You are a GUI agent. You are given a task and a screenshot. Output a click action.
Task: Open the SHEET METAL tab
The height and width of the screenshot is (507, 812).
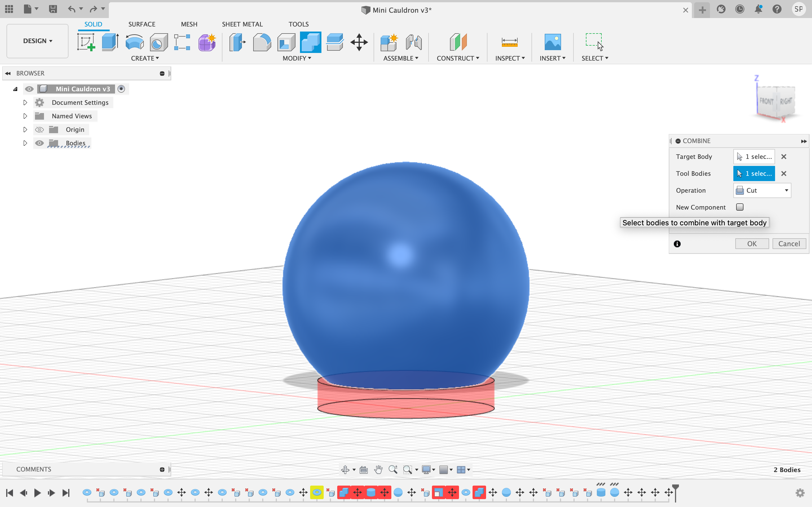click(242, 24)
